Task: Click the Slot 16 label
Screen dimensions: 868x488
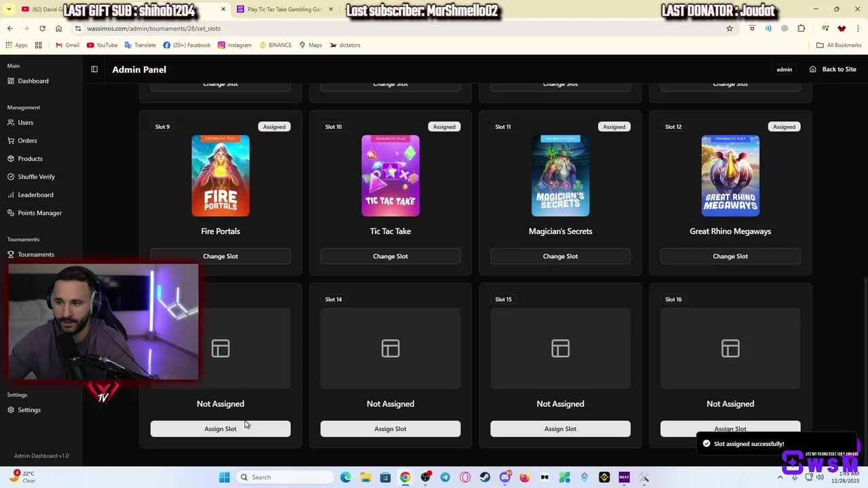Action: click(x=673, y=300)
